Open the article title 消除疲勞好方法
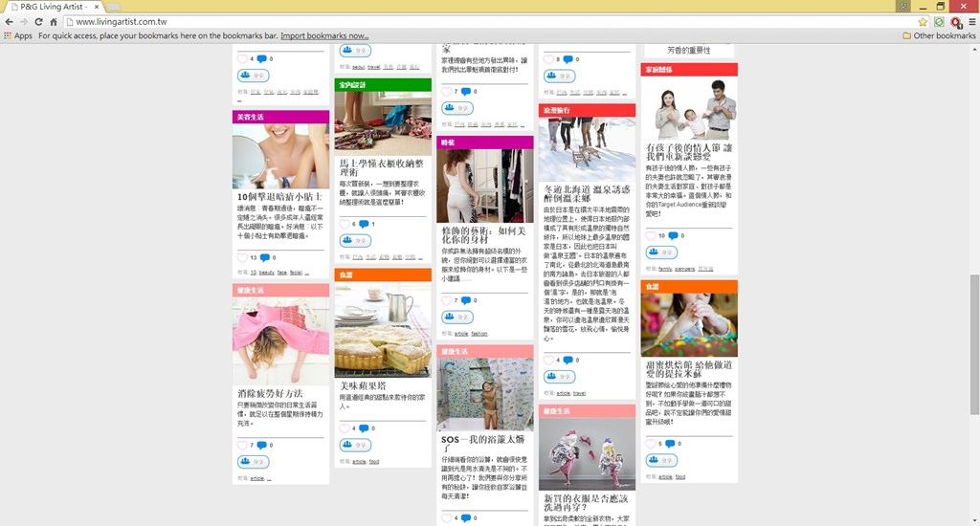 pos(270,394)
